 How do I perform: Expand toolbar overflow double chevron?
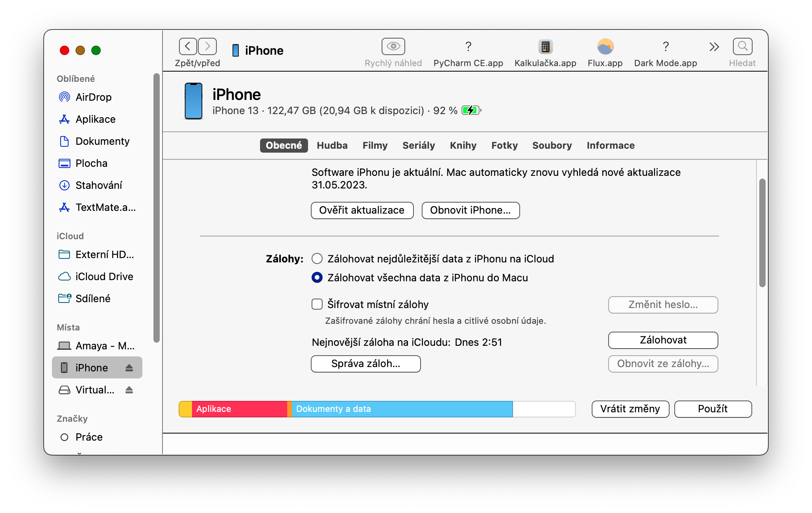point(714,47)
